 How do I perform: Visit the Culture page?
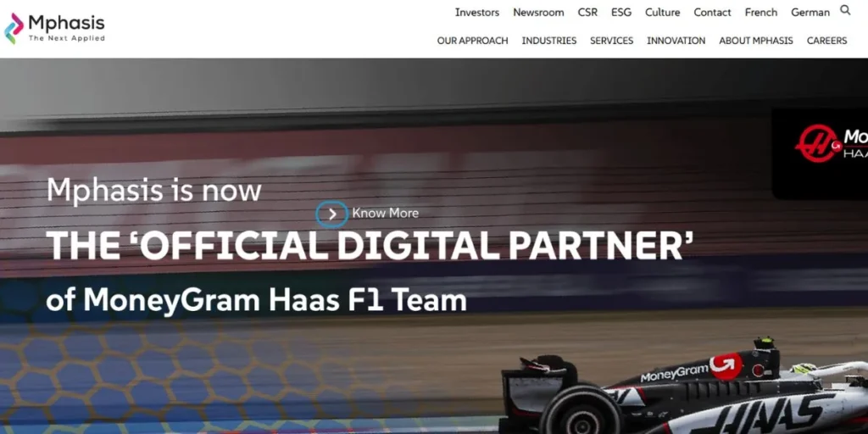coord(662,12)
